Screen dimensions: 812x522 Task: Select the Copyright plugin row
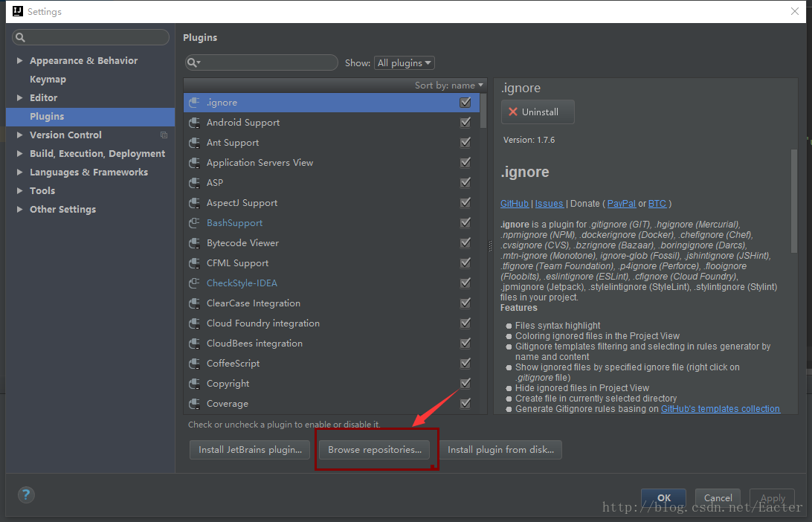point(332,384)
